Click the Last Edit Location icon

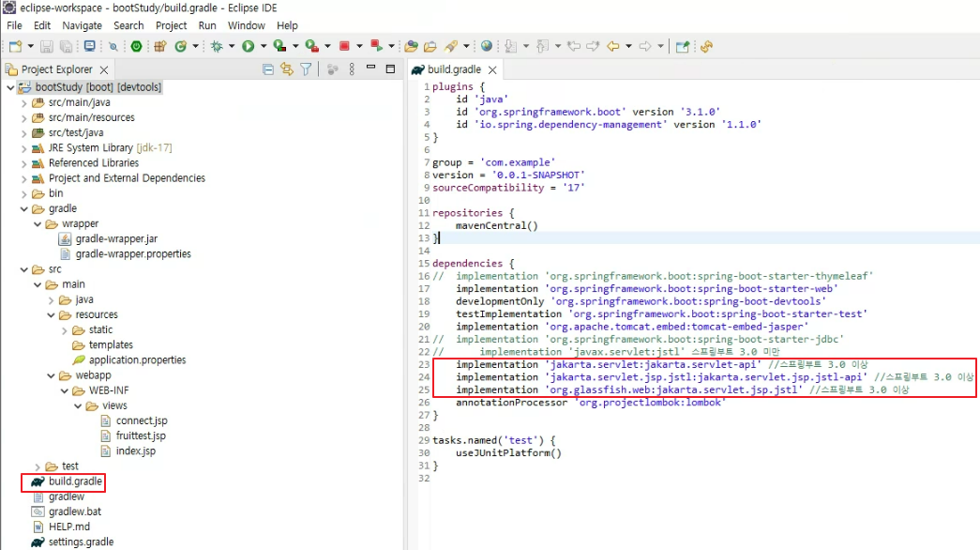[573, 46]
